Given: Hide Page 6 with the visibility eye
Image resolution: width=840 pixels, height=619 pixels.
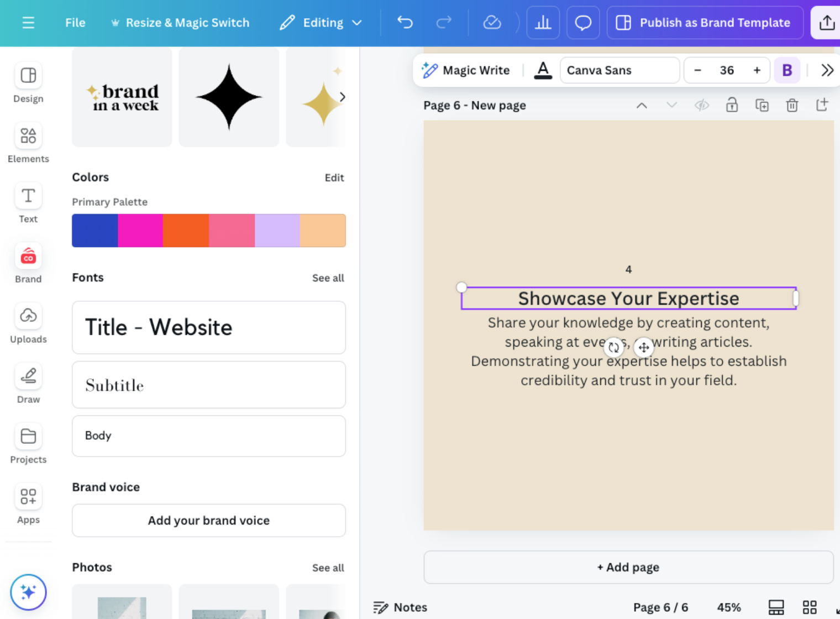Looking at the screenshot, I should [702, 105].
